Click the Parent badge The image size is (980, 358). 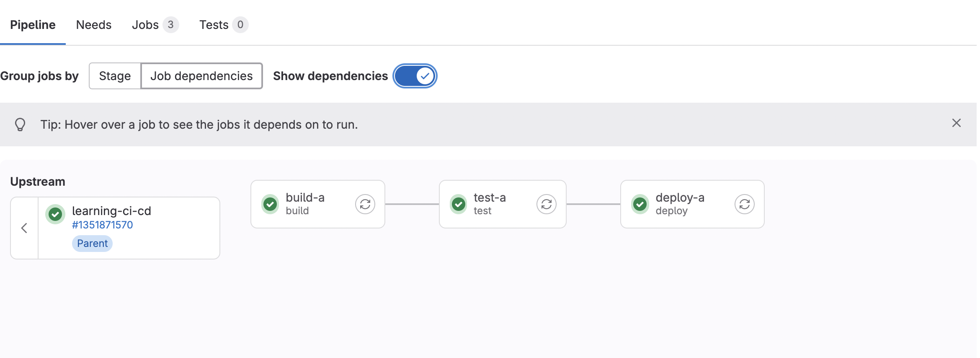pos(92,243)
